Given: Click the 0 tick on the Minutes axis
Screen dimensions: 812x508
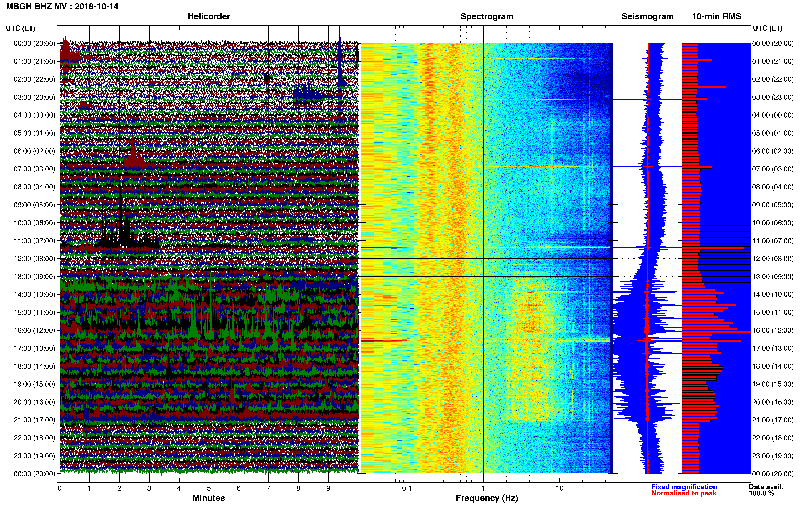Looking at the screenshot, I should [59, 488].
